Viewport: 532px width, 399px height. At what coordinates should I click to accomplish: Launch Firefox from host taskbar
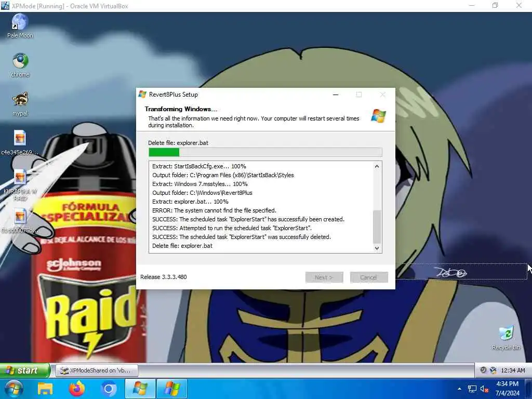[77, 389]
